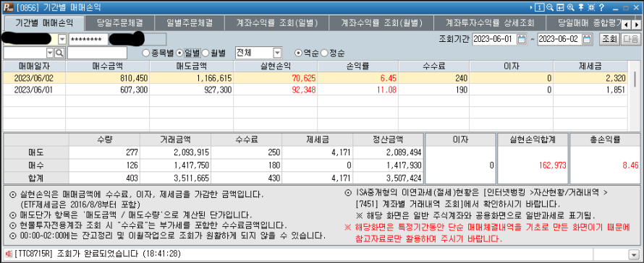Image resolution: width=644 pixels, height=263 pixels.
Task: Click the numbered screen group 1 icon
Action: tap(540, 7)
